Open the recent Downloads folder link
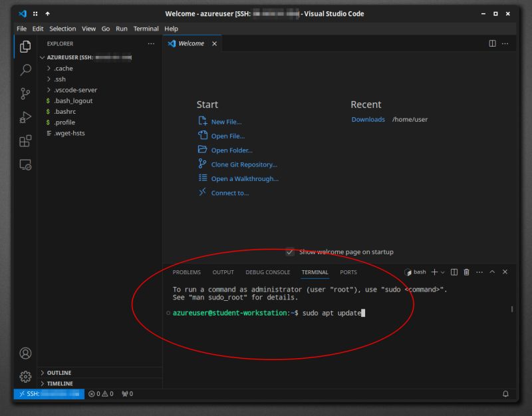 pos(368,120)
